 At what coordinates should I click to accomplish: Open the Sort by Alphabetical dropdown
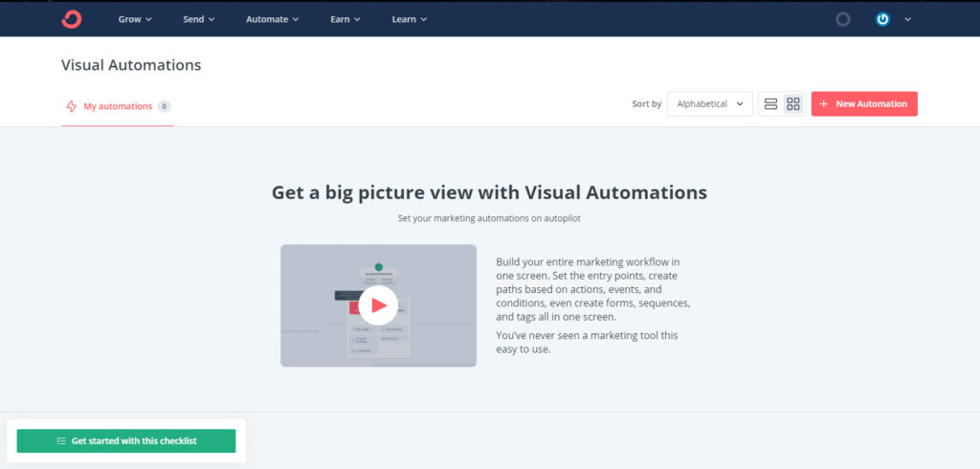(709, 104)
